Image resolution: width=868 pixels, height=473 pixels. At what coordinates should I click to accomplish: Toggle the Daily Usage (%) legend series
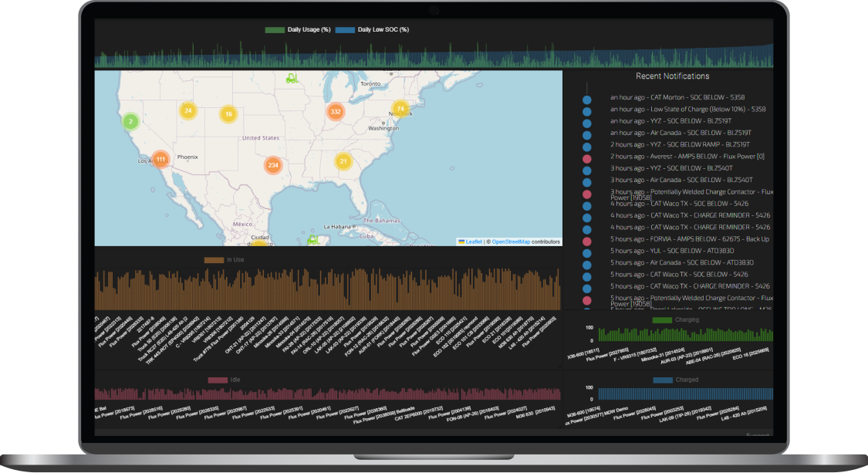pyautogui.click(x=298, y=30)
